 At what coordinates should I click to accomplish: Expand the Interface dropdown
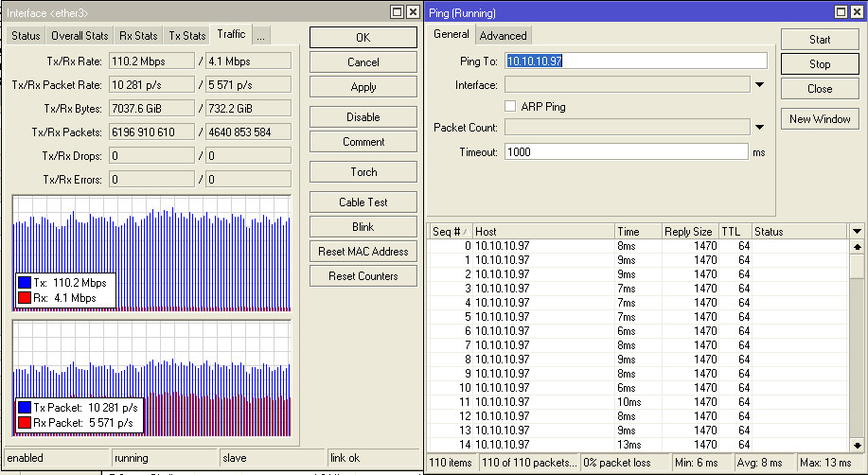tap(759, 85)
